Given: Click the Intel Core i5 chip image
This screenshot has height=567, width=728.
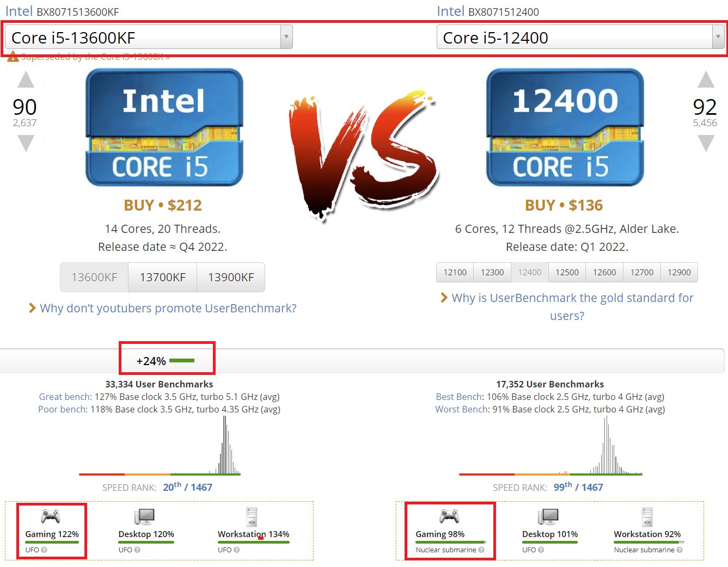Looking at the screenshot, I should click(164, 127).
